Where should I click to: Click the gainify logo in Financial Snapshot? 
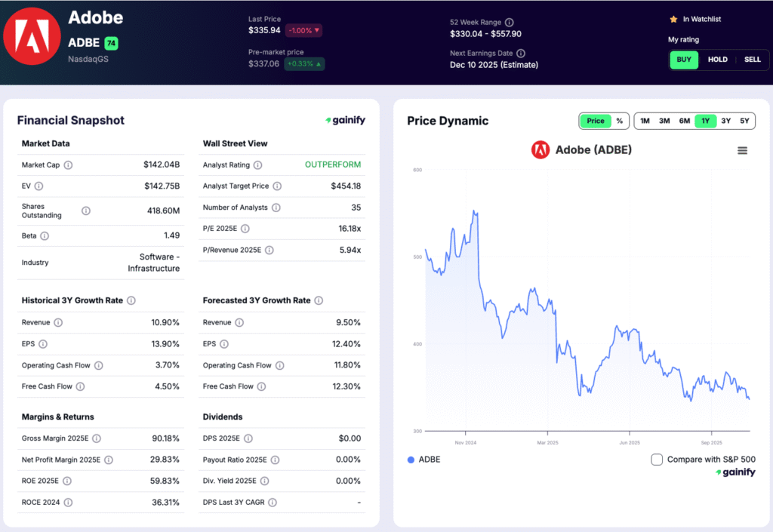click(x=345, y=119)
